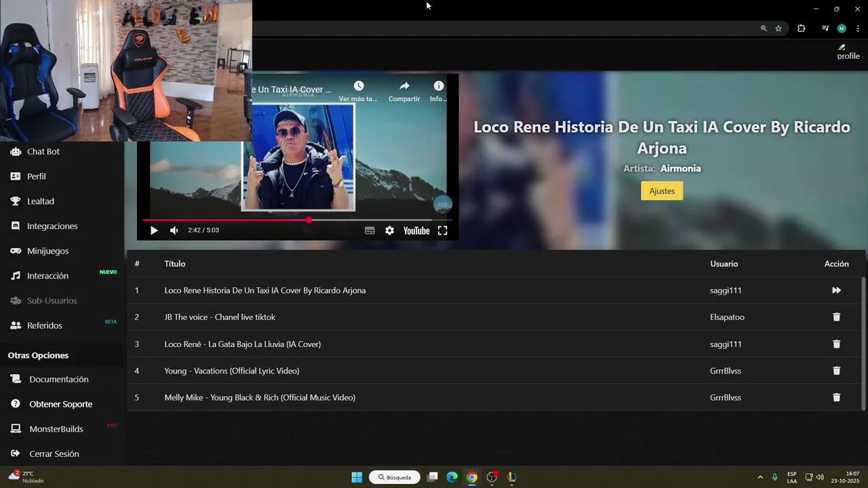
Task: Select row Loco Rene Historia De Un Taxi
Action: pyautogui.click(x=494, y=290)
